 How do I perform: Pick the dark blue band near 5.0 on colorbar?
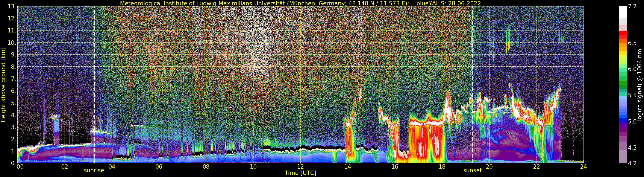[x=623, y=121]
